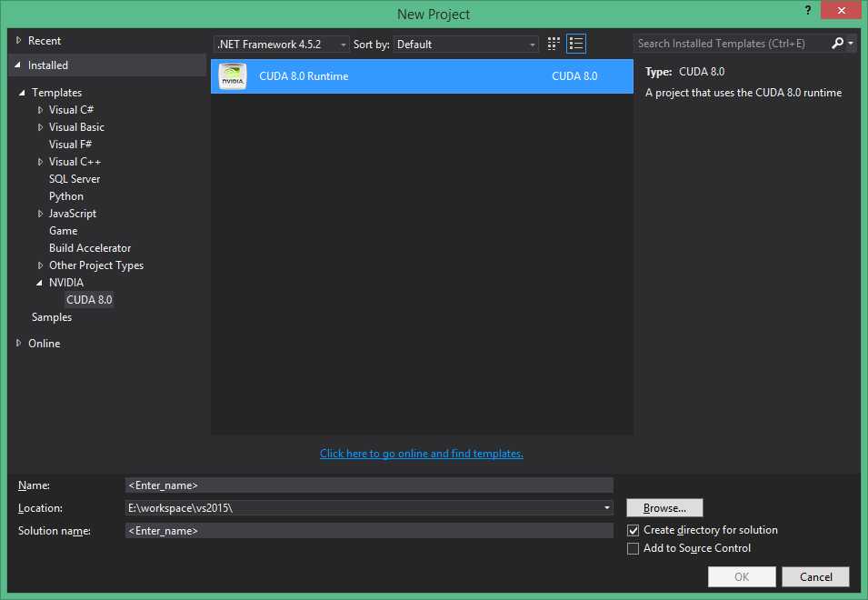Click the Templates label
This screenshot has width=868, height=600.
click(x=56, y=93)
